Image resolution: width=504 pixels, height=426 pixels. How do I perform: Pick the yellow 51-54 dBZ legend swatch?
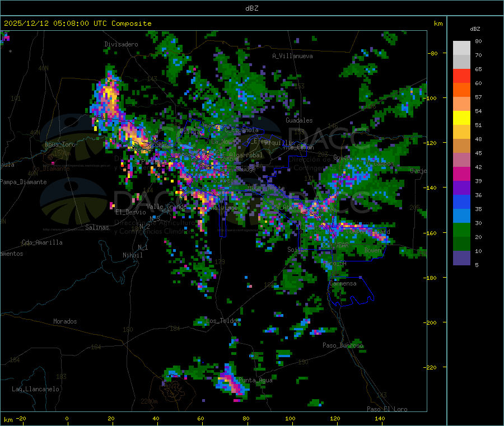tap(461, 118)
